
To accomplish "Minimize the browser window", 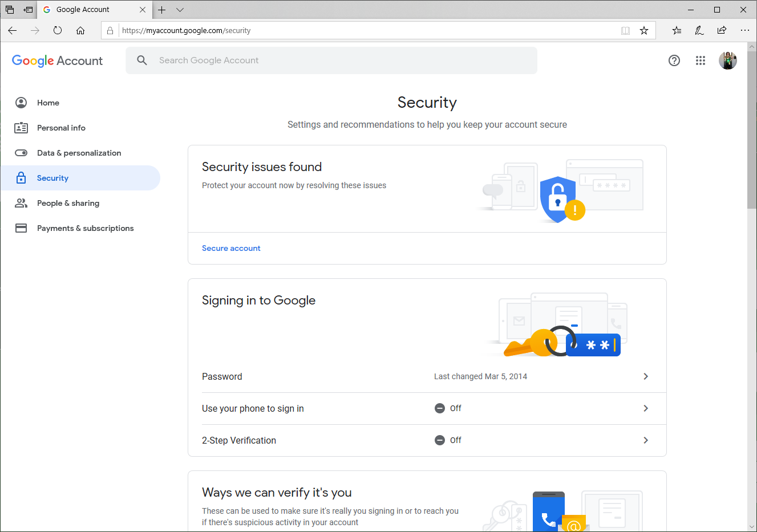I will 691,10.
